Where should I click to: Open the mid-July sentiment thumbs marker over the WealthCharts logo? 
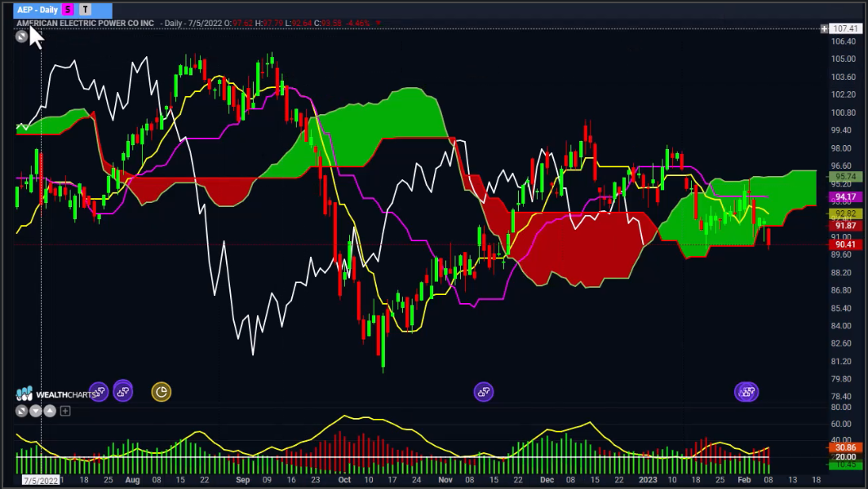pos(99,392)
